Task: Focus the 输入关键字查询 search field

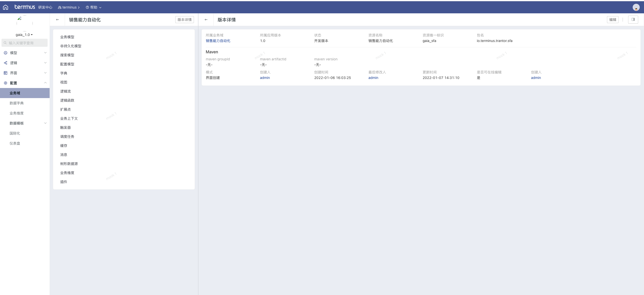Action: 25,43
